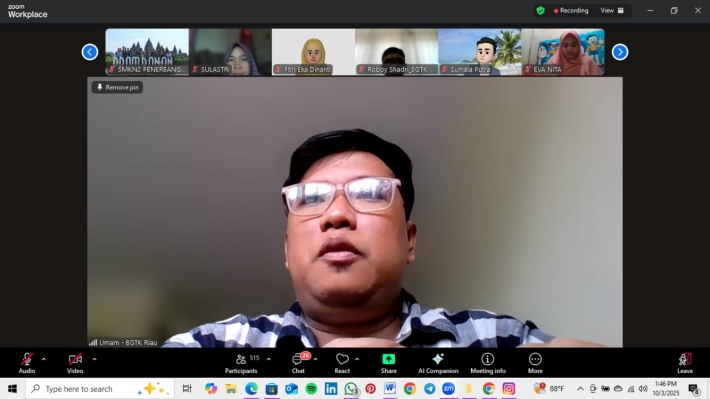Image resolution: width=710 pixels, height=399 pixels.
Task: Select SULASTRI participant thumbnail
Action: pos(230,52)
